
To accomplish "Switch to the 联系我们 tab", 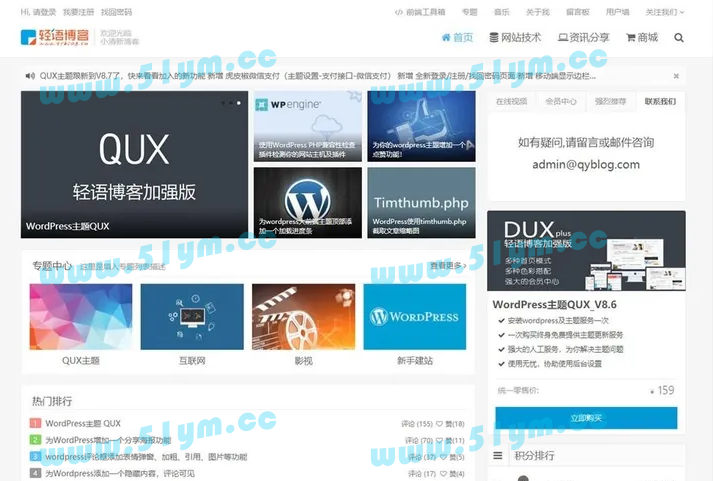I will [660, 101].
